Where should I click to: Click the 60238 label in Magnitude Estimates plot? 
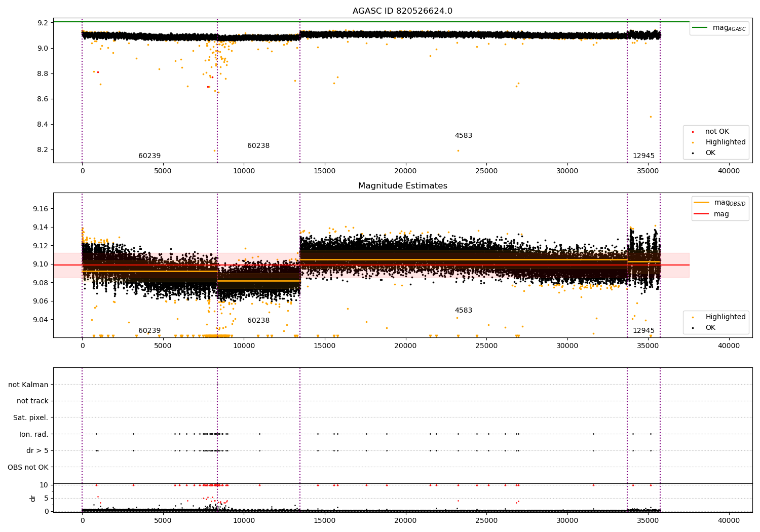(x=258, y=320)
